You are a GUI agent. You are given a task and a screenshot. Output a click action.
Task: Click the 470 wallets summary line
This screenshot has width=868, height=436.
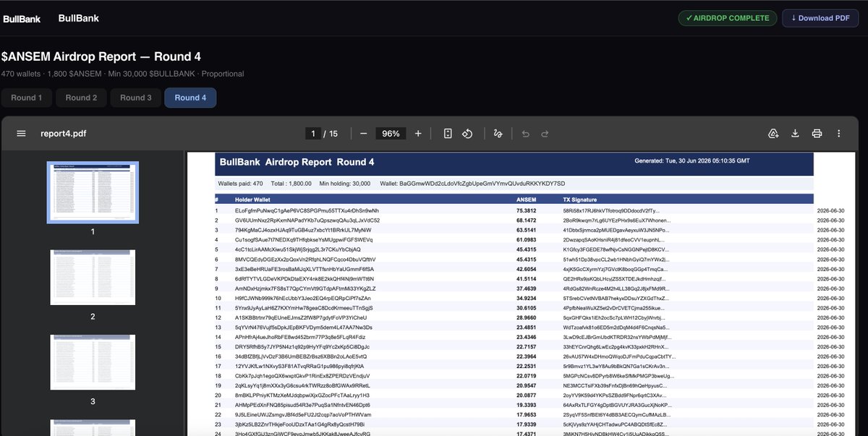tap(122, 74)
